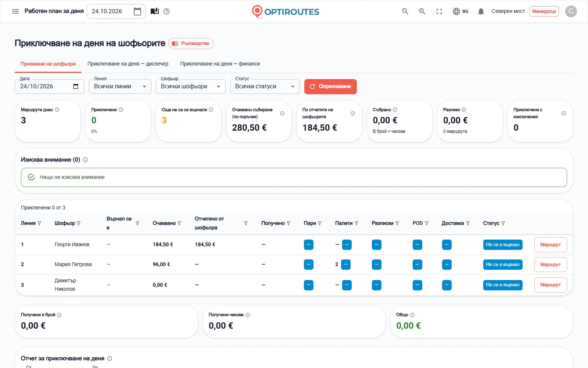Switch to Приключване на деня – диспечер tab

(128, 64)
